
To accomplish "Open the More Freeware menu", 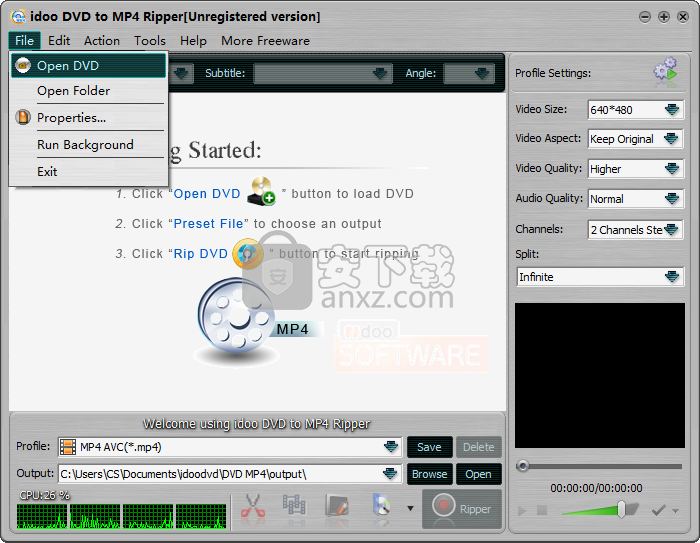I will pyautogui.click(x=265, y=41).
